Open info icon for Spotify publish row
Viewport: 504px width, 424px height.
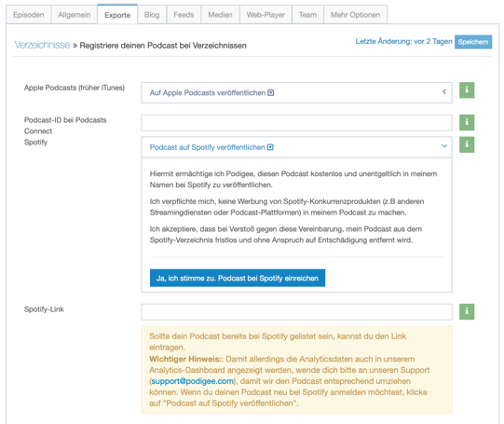467,144
